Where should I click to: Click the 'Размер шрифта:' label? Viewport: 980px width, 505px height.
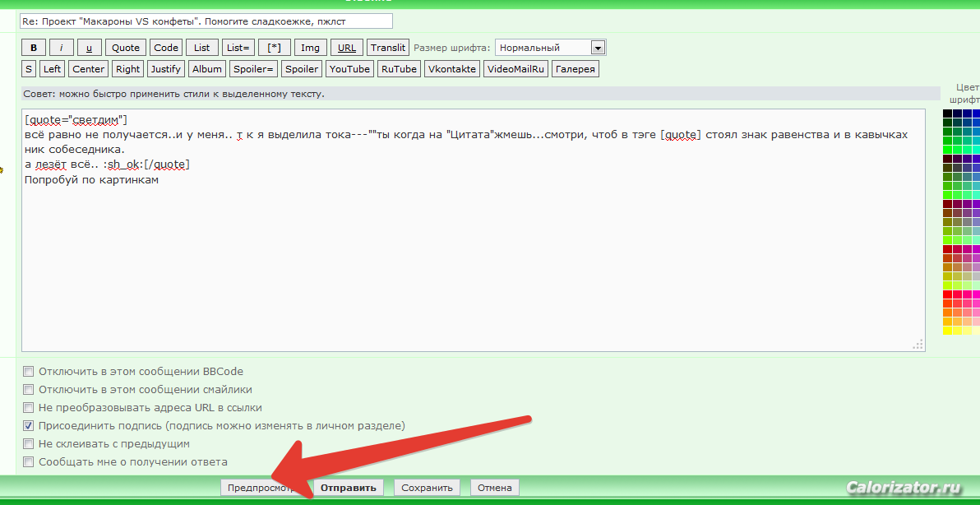click(451, 48)
